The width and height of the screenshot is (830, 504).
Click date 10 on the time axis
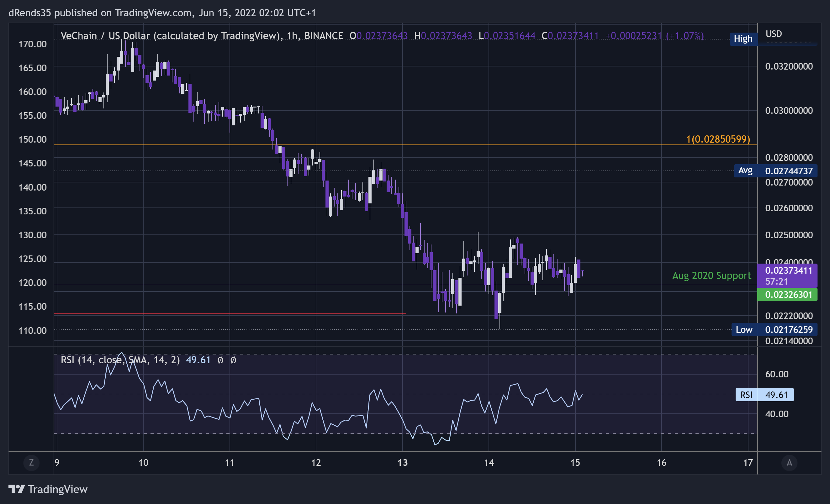coord(144,463)
